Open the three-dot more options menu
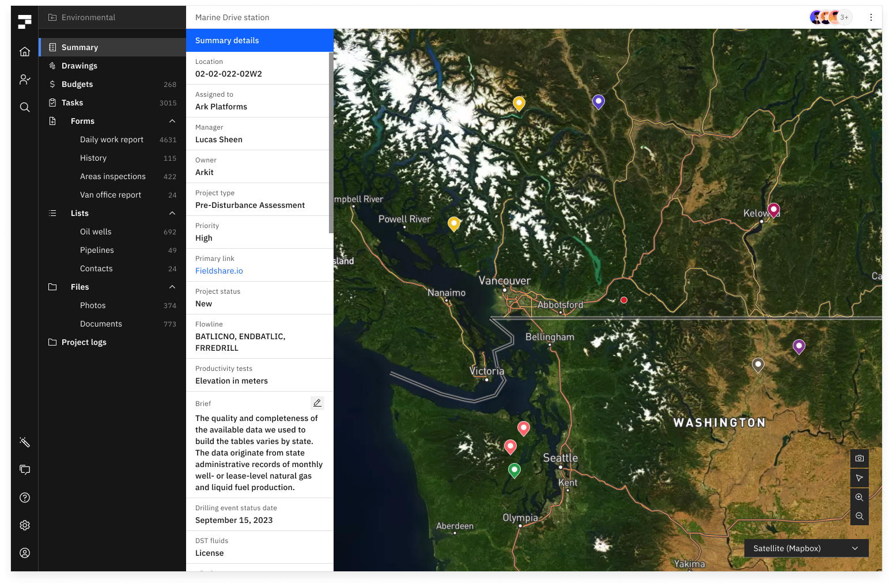Viewport: 893px width, 588px height. pyautogui.click(x=871, y=17)
